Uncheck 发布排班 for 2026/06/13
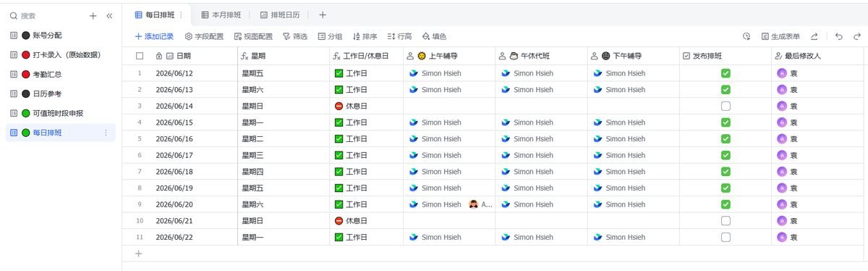 [726, 90]
